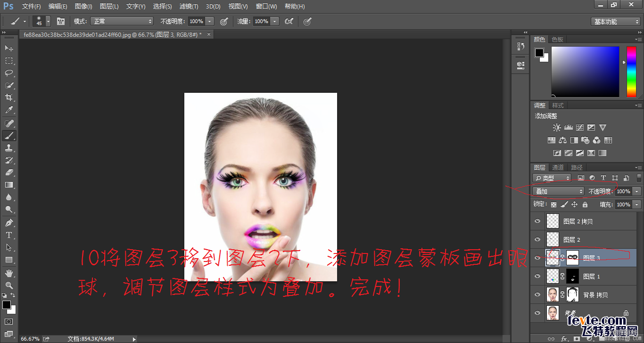
Task: Open the 基本功能 workspace dropdown
Action: 616,22
